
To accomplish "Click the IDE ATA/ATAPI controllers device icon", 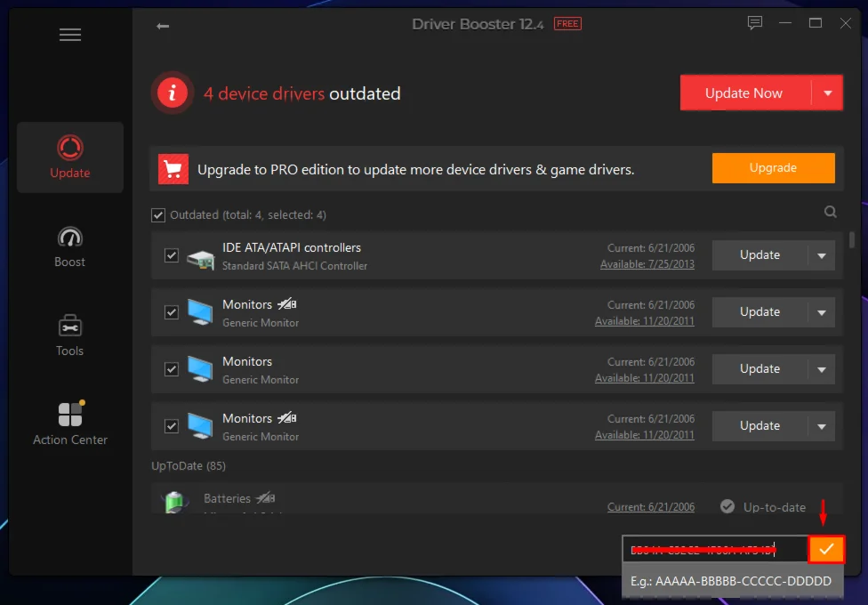I will coord(200,256).
